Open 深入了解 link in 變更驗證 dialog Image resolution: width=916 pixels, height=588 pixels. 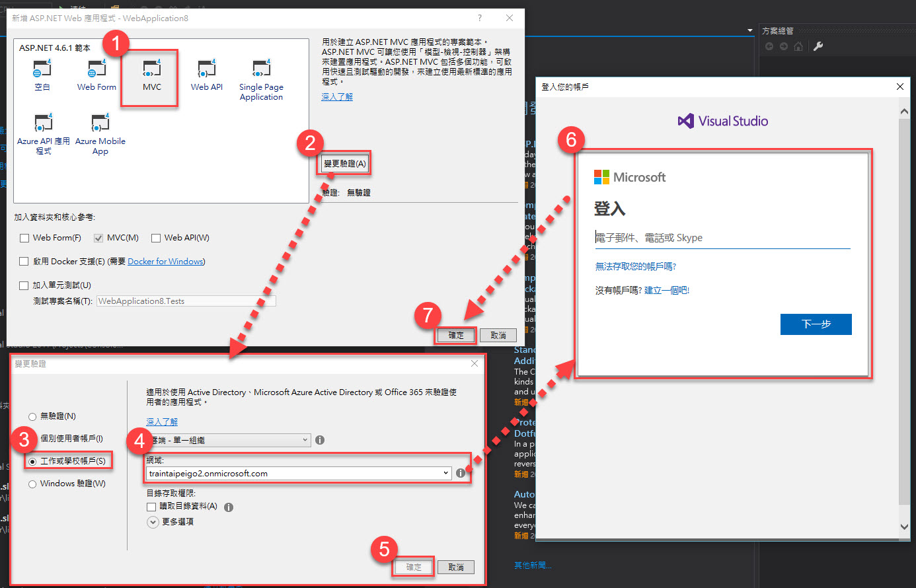pyautogui.click(x=162, y=422)
